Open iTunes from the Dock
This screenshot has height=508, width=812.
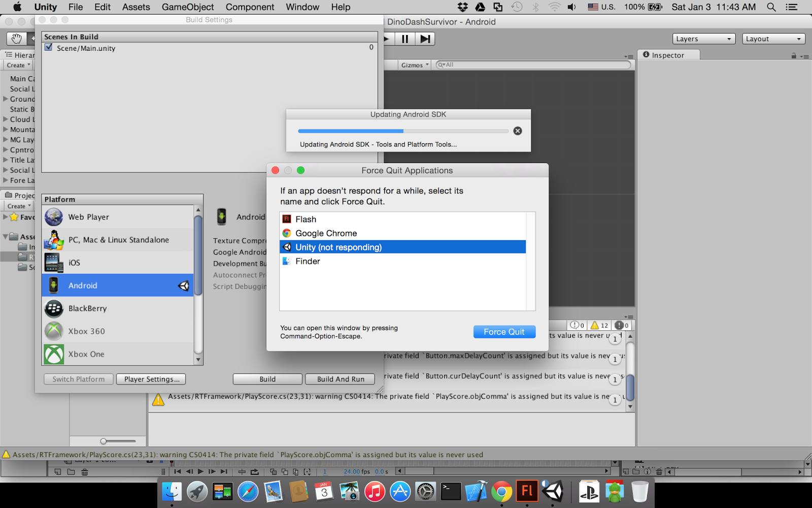click(375, 491)
